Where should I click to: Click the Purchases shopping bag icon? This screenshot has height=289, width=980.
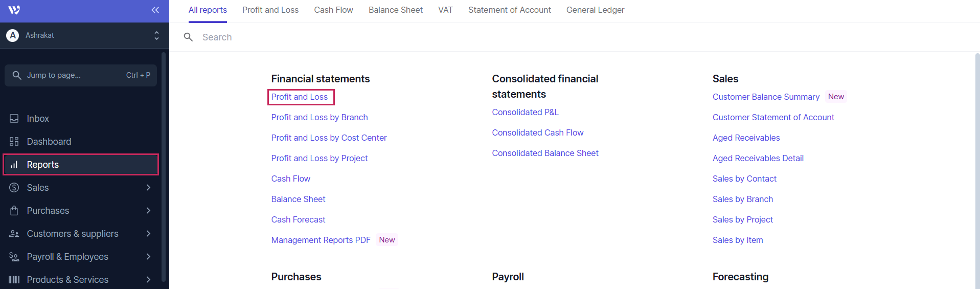coord(14,211)
